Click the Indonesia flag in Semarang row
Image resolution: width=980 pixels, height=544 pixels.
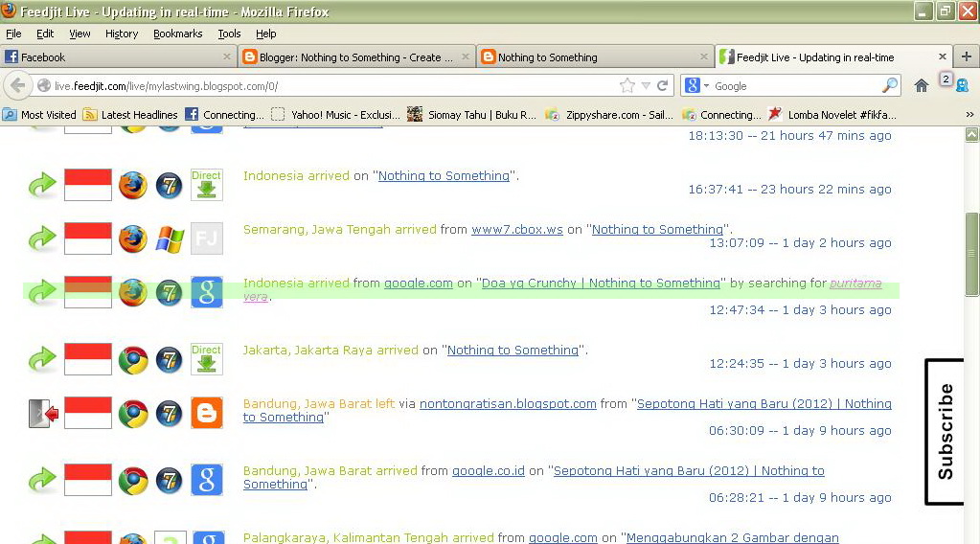tap(88, 238)
